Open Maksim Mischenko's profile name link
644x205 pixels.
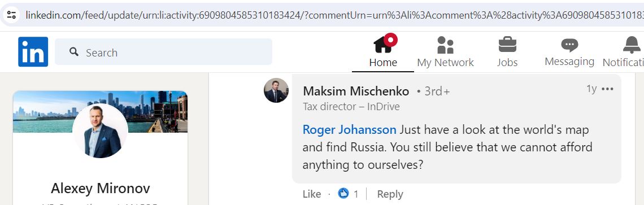356,91
